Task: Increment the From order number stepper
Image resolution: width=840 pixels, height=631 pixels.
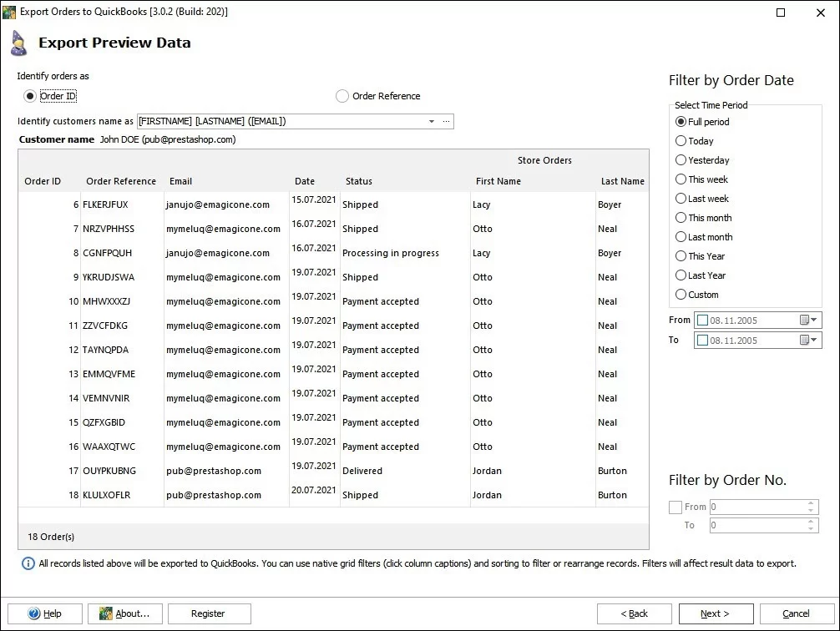Action: 811,503
